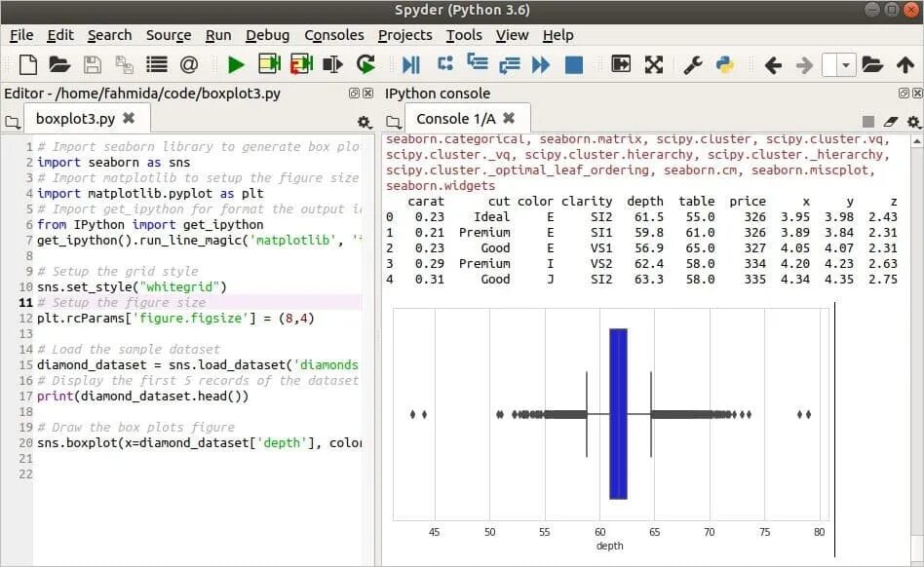Open the View menu
924x567 pixels.
pyautogui.click(x=512, y=35)
